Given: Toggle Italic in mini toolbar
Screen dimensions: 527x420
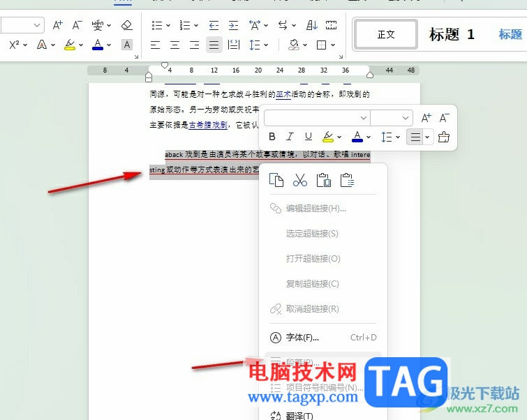Looking at the screenshot, I should (290, 137).
